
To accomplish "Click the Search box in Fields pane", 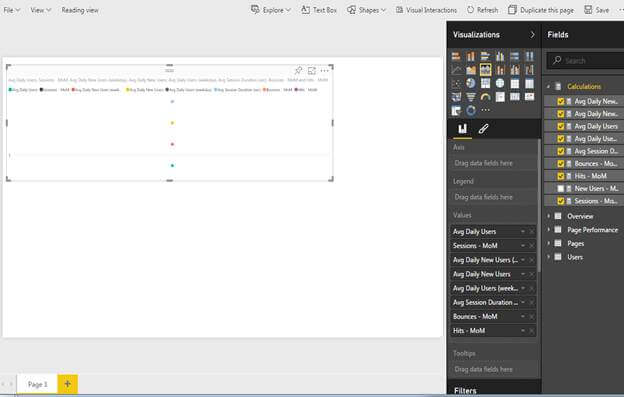I will pos(585,60).
